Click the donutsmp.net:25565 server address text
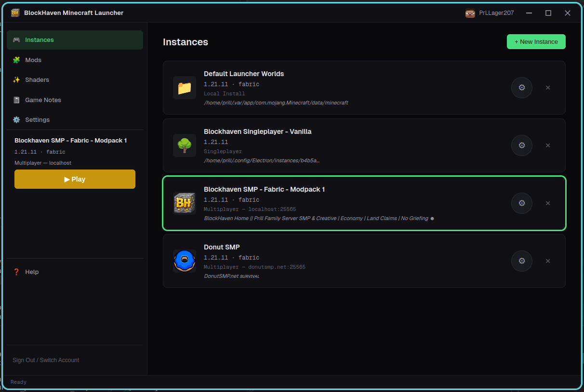 [277, 267]
